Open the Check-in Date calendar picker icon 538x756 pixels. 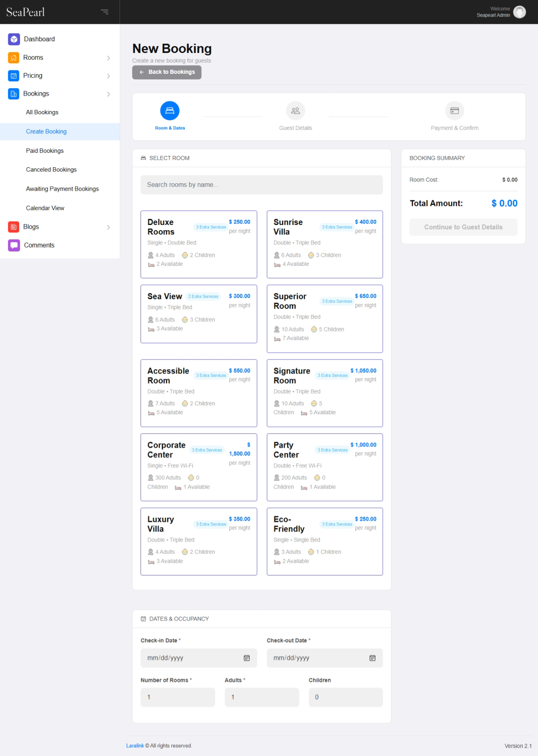coord(246,658)
